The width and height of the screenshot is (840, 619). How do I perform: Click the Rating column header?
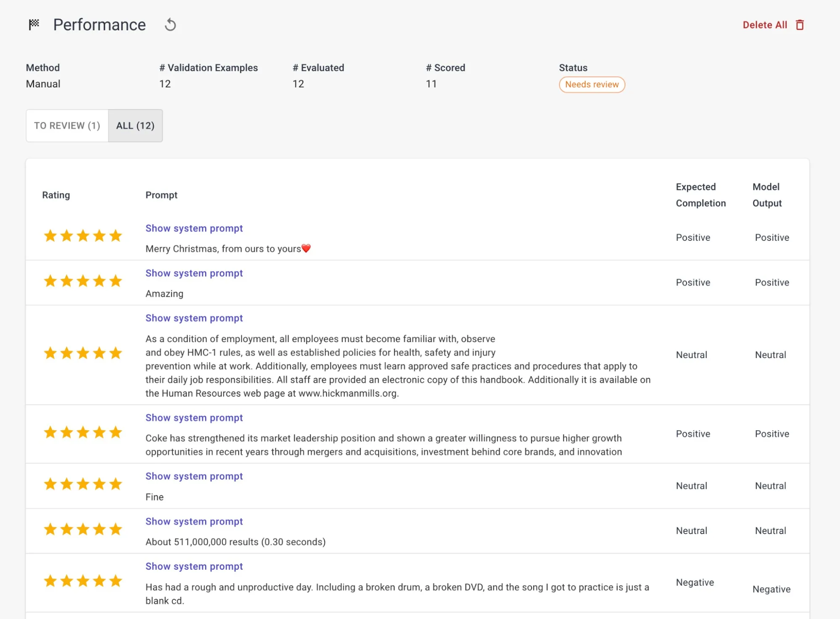pyautogui.click(x=56, y=195)
